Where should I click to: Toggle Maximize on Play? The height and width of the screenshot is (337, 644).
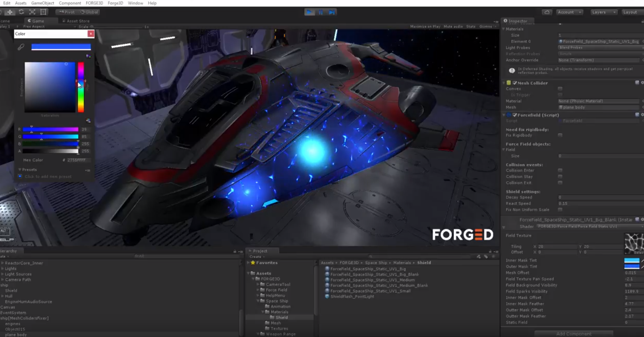(425, 27)
